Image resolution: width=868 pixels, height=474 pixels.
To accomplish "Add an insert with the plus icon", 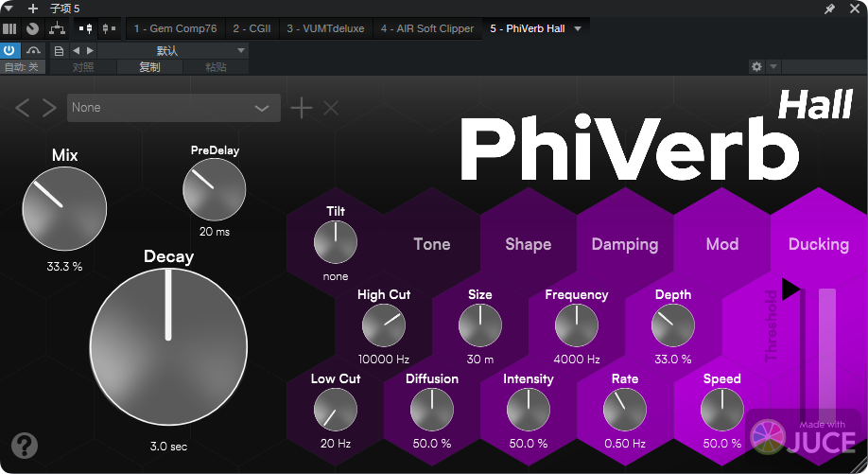I will [x=33, y=9].
